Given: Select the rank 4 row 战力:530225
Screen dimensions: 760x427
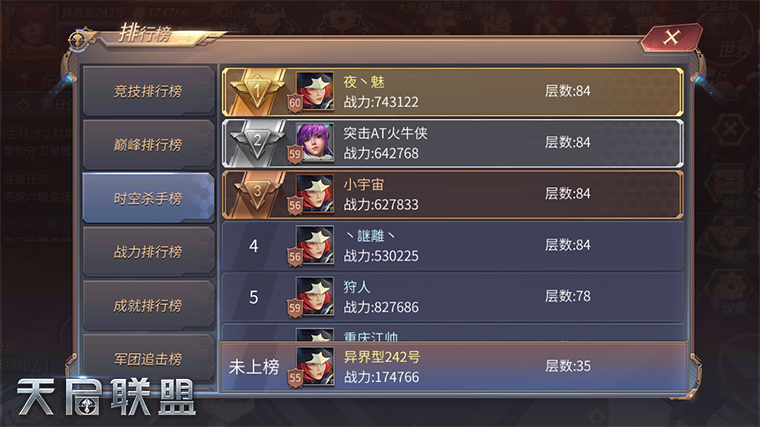Looking at the screenshot, I should coord(453,246).
